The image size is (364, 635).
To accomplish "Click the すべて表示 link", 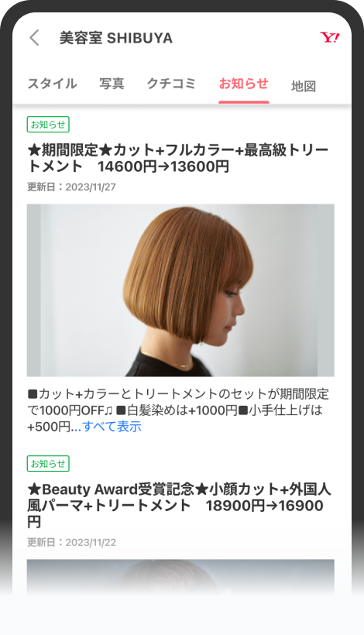I will 112,427.
